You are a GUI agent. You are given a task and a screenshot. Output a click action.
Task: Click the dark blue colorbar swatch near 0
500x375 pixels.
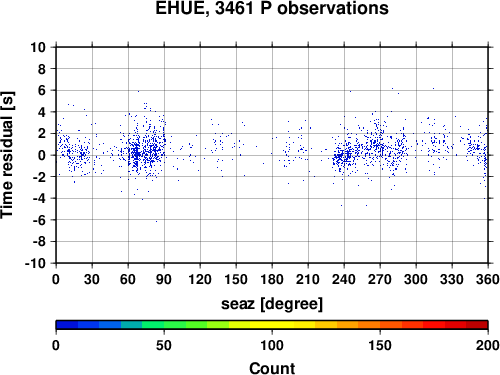[x=67, y=325]
